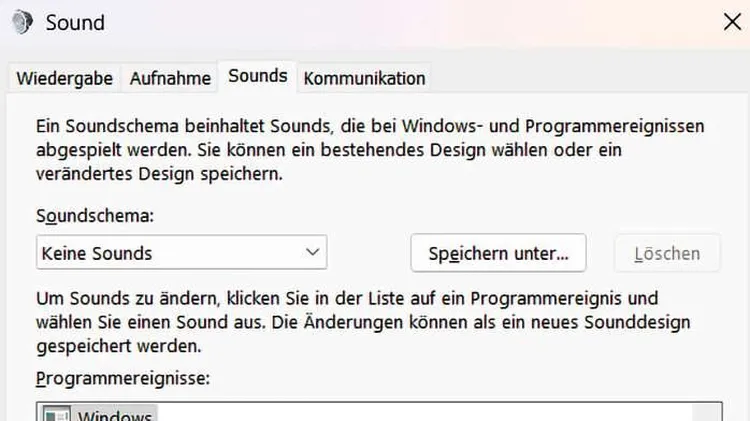The width and height of the screenshot is (750, 421).
Task: Select the Sounds tab
Action: [x=258, y=76]
